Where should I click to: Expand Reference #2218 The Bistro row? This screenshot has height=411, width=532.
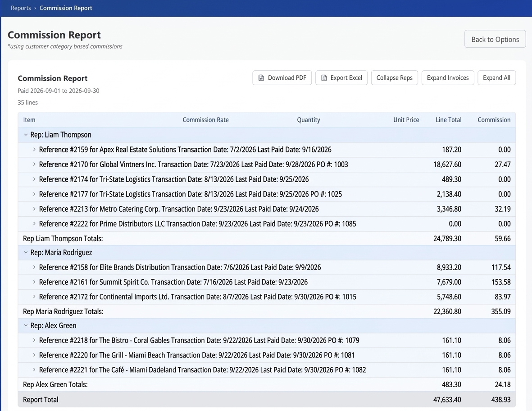click(34, 340)
